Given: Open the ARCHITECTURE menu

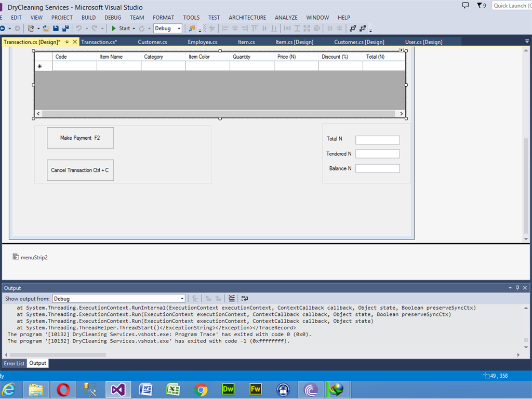Looking at the screenshot, I should click(x=247, y=18).
